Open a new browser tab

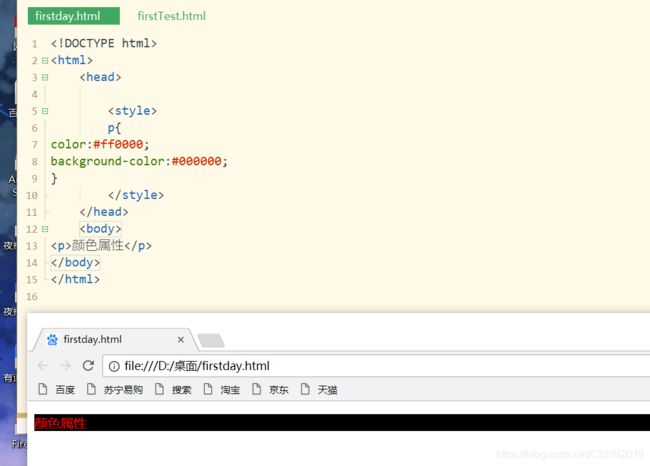click(x=211, y=340)
